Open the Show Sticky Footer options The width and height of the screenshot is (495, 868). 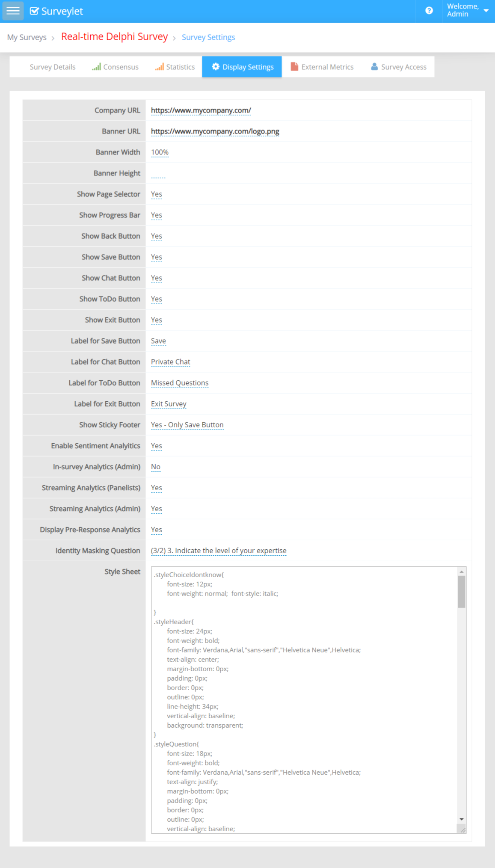(x=187, y=425)
